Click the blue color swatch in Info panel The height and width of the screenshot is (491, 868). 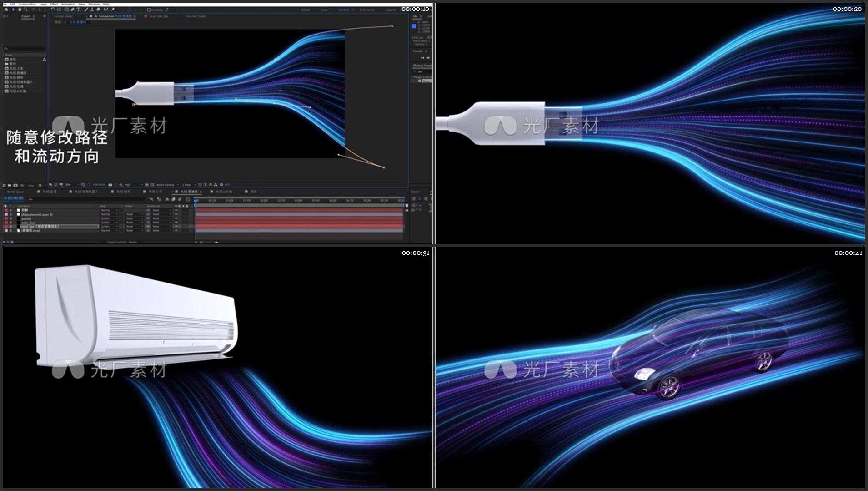coord(414,26)
